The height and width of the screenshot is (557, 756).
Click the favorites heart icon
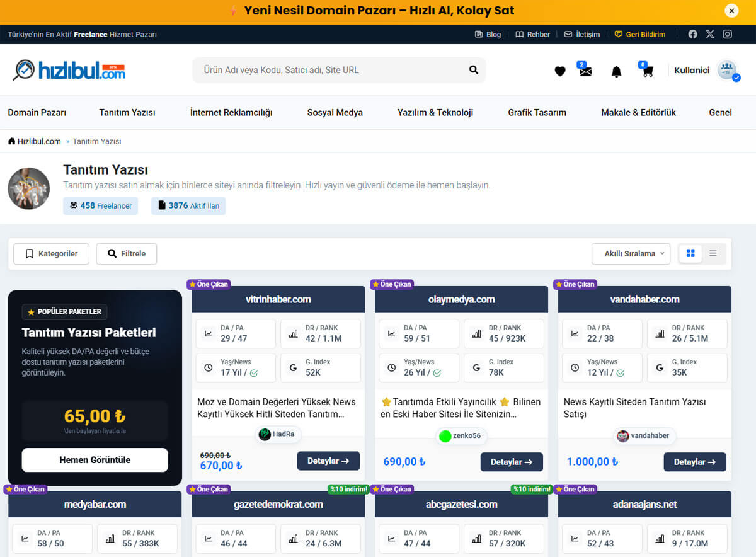(x=559, y=71)
